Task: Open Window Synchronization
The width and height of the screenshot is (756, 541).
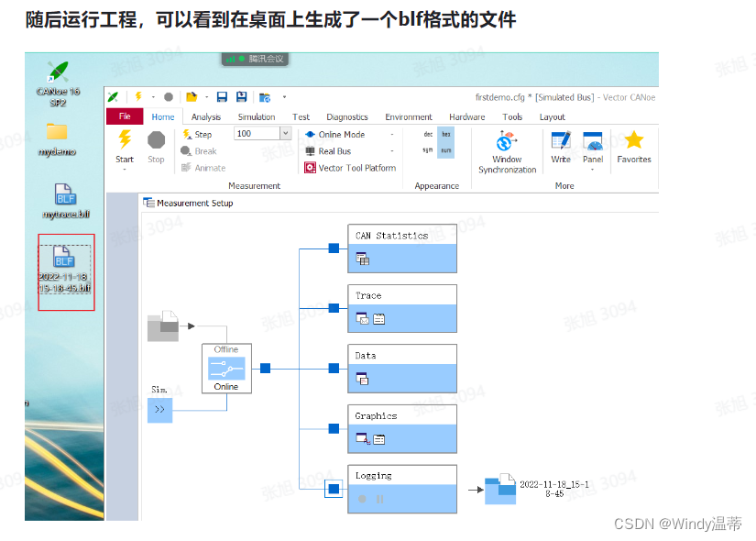Action: pyautogui.click(x=503, y=142)
